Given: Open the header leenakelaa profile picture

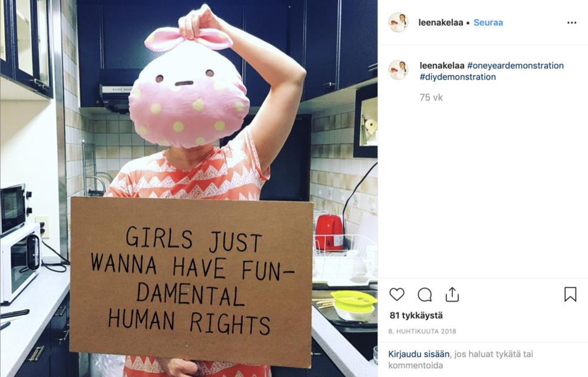Looking at the screenshot, I should point(398,22).
